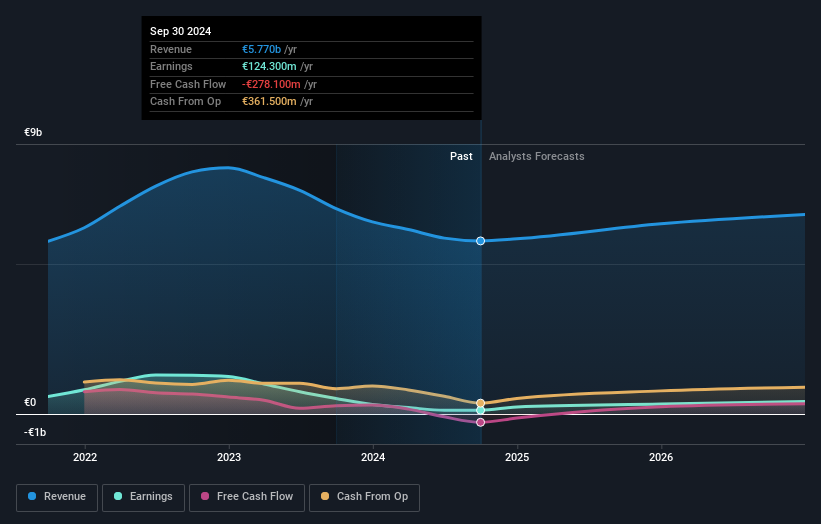Click the €0 y-axis label

pos(30,402)
